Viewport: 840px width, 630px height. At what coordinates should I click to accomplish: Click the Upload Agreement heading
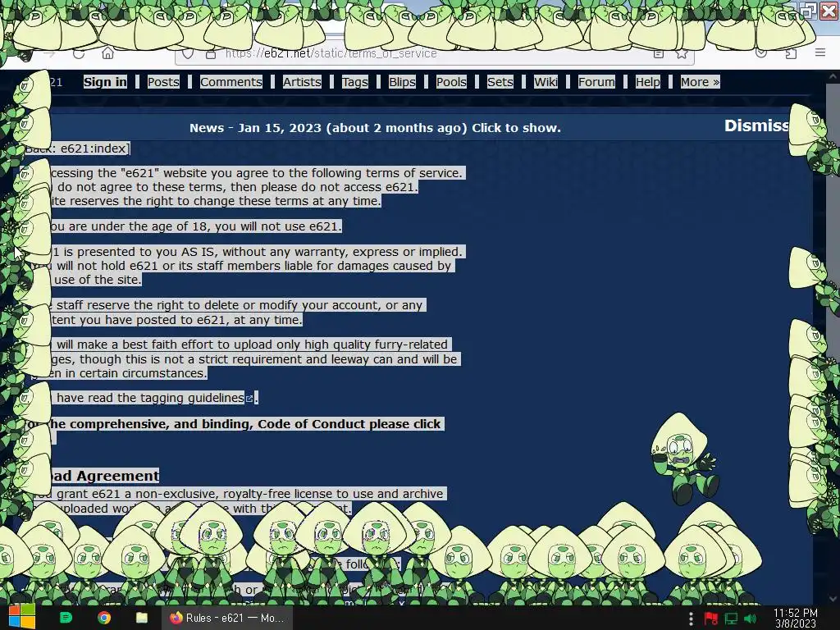click(105, 476)
